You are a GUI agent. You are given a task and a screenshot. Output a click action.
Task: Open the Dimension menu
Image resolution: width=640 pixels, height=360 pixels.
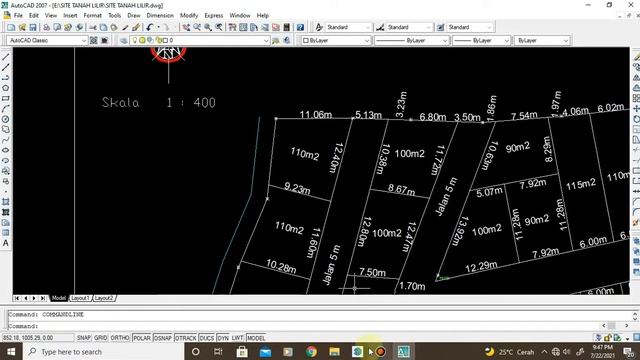160,16
